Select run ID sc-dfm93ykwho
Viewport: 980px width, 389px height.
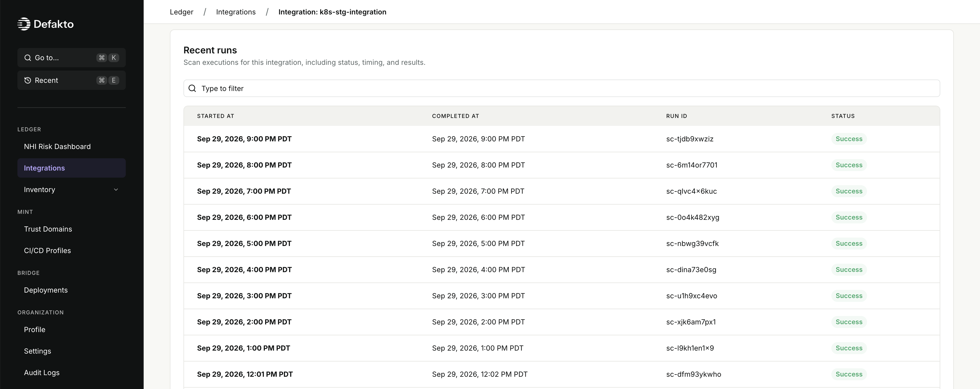694,374
